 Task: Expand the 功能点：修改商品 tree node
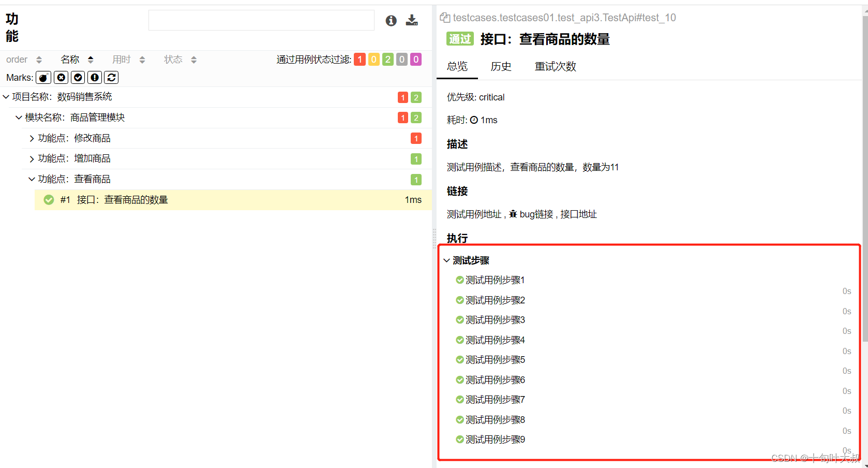pyautogui.click(x=31, y=138)
